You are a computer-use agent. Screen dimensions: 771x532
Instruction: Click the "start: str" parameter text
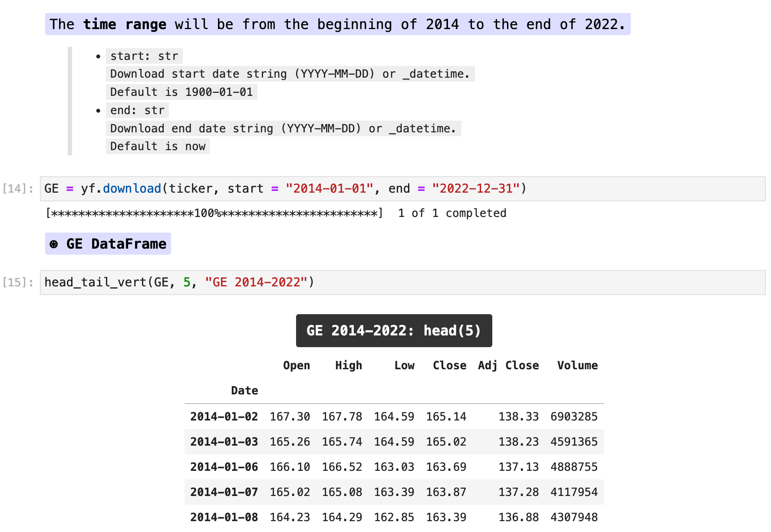(144, 56)
